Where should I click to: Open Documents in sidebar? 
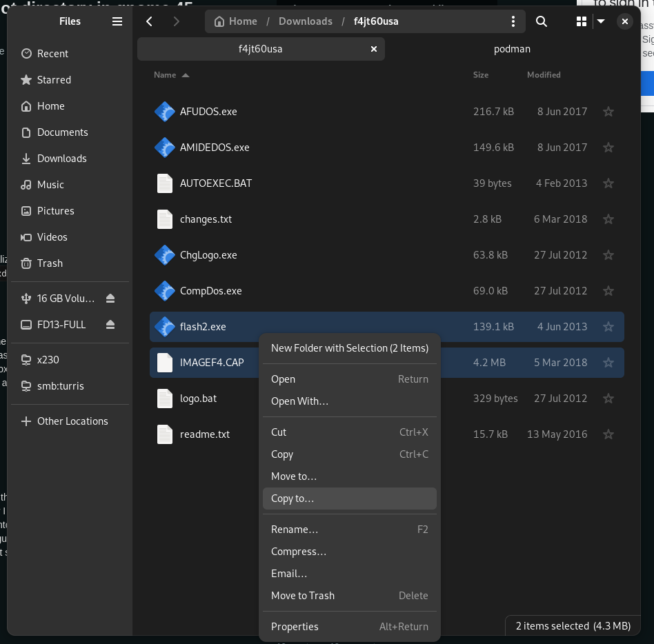[x=70, y=132]
